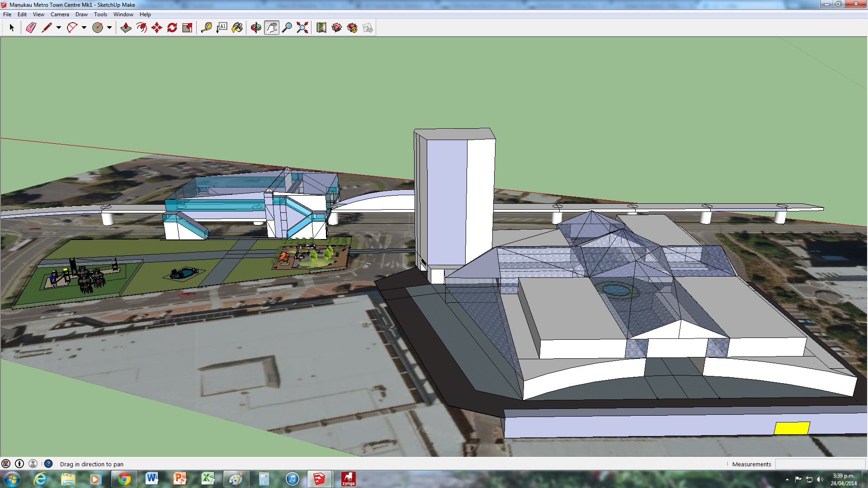Toggle the Pan hand tool

(271, 28)
